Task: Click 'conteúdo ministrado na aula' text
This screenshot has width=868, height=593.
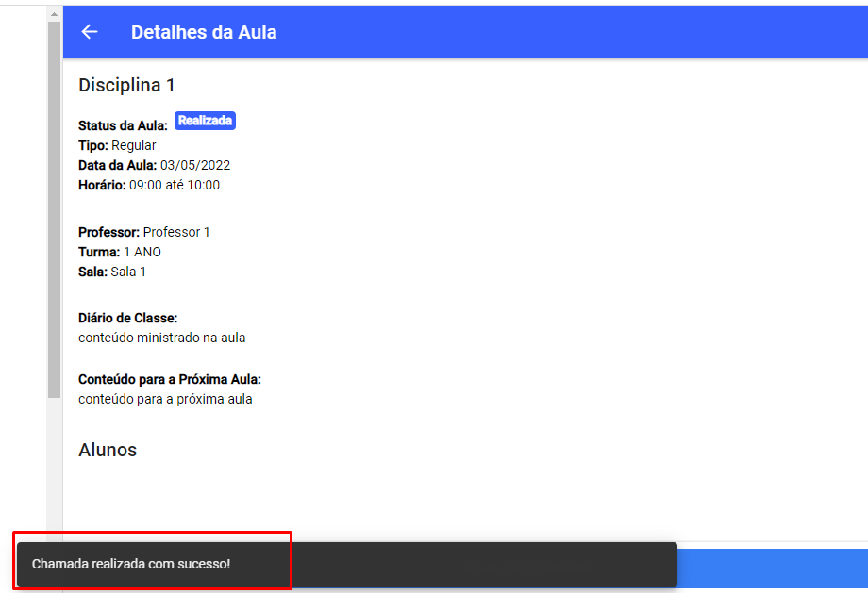Action: [161, 338]
